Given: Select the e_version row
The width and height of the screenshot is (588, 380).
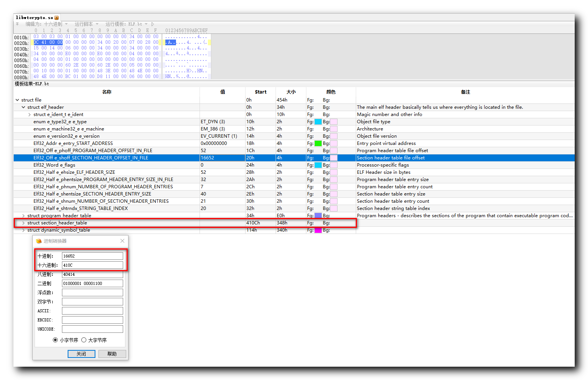Looking at the screenshot, I should [294, 136].
